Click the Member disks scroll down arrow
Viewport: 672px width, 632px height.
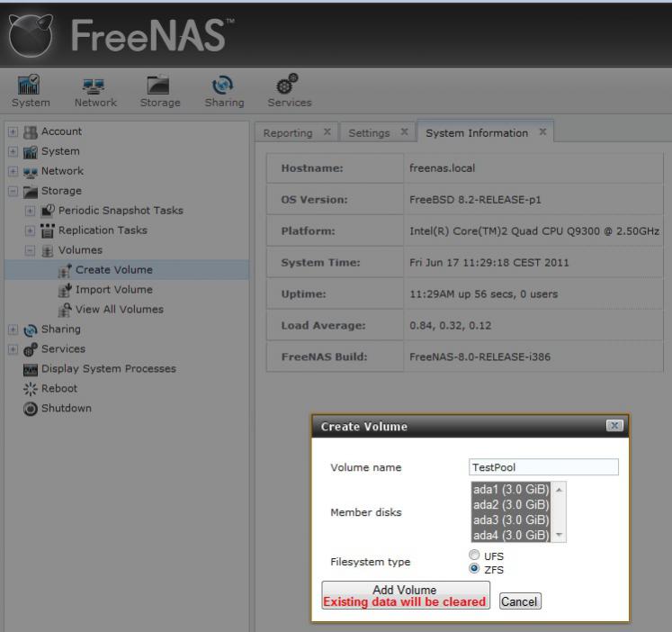tap(559, 535)
